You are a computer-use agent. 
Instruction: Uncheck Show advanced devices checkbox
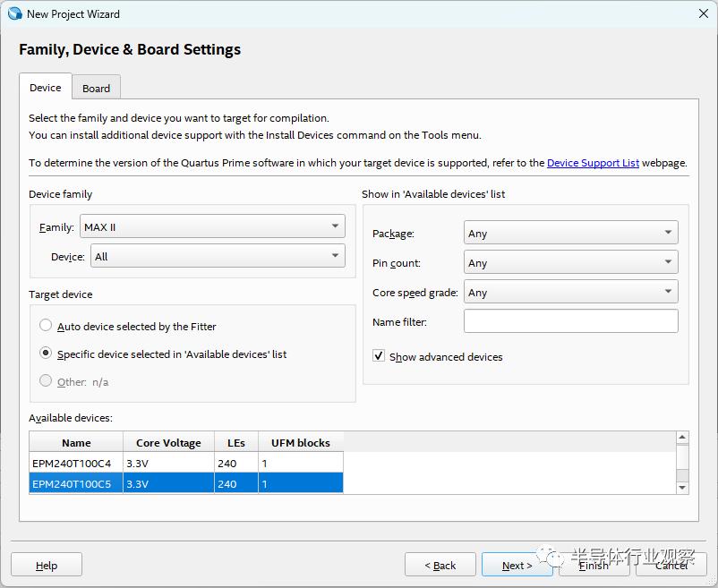[x=379, y=356]
